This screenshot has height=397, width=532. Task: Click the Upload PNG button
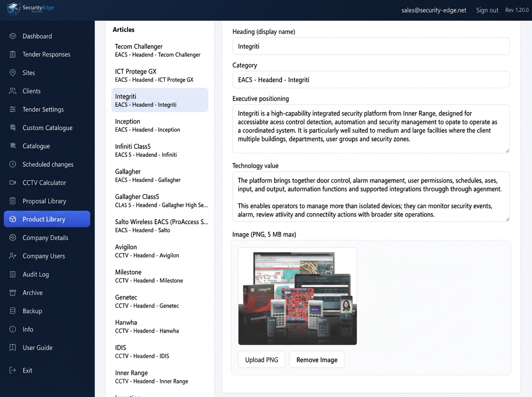(x=262, y=360)
